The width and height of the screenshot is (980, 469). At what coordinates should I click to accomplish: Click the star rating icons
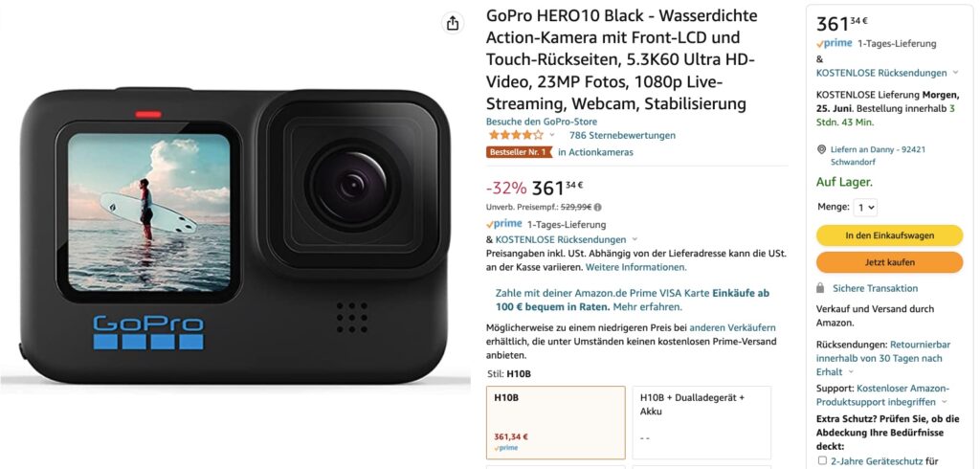(516, 135)
